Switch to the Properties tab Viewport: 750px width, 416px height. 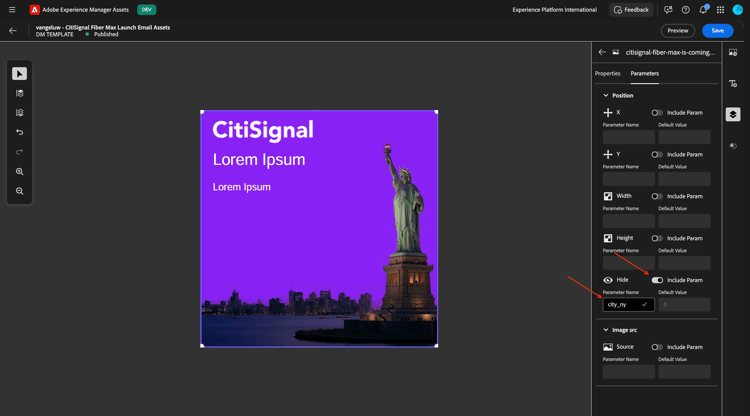pos(607,74)
